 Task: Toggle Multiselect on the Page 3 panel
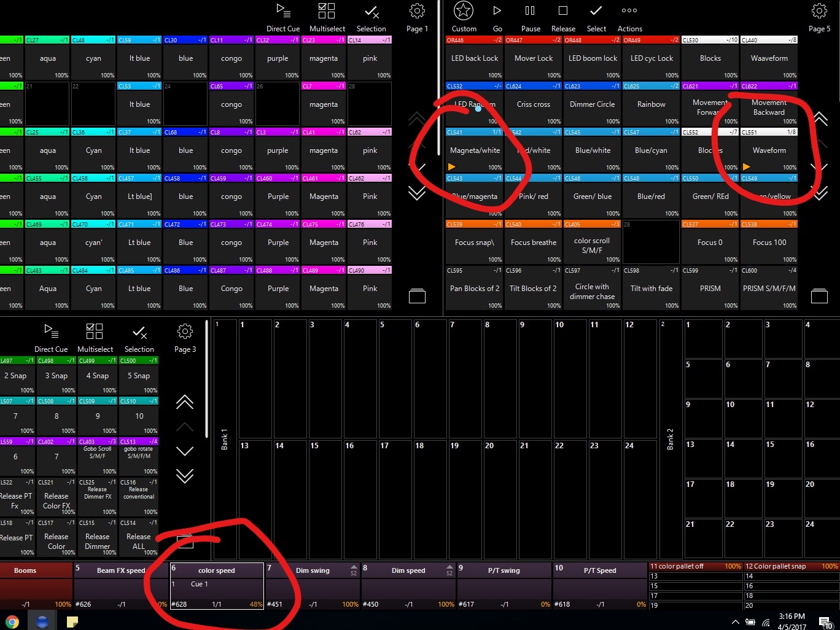pyautogui.click(x=95, y=332)
